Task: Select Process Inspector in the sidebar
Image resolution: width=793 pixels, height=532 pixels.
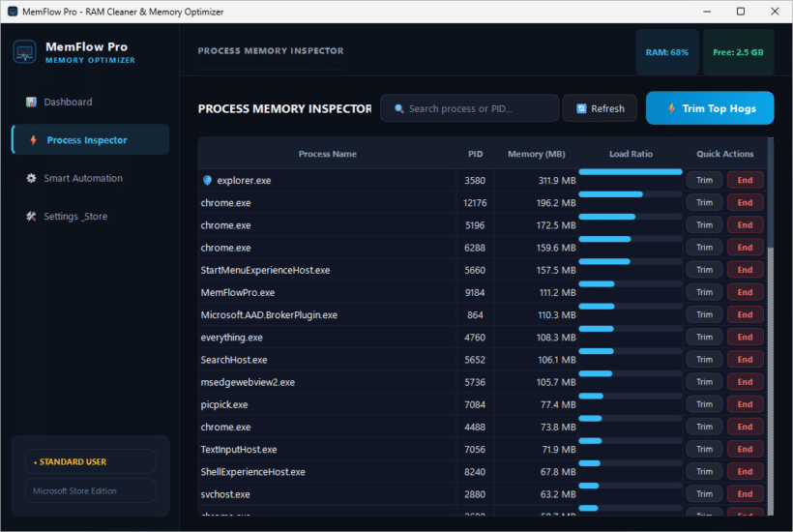Action: [90, 139]
